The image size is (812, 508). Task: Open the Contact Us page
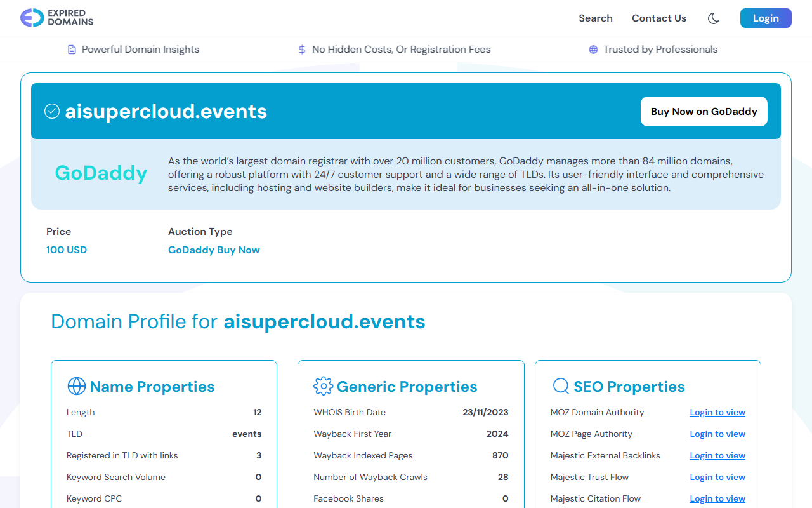[659, 18]
